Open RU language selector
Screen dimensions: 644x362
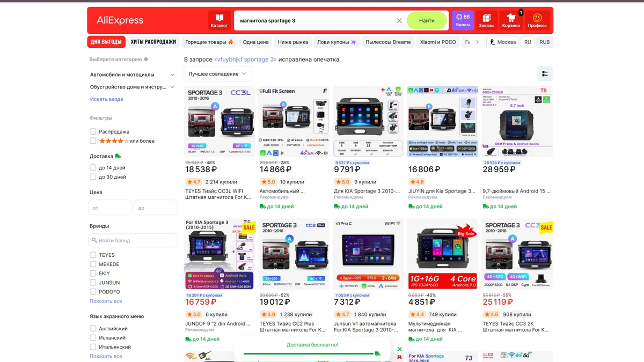coord(528,42)
